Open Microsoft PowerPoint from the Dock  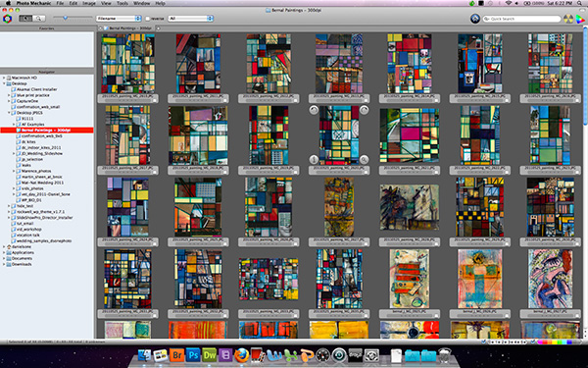tap(307, 355)
